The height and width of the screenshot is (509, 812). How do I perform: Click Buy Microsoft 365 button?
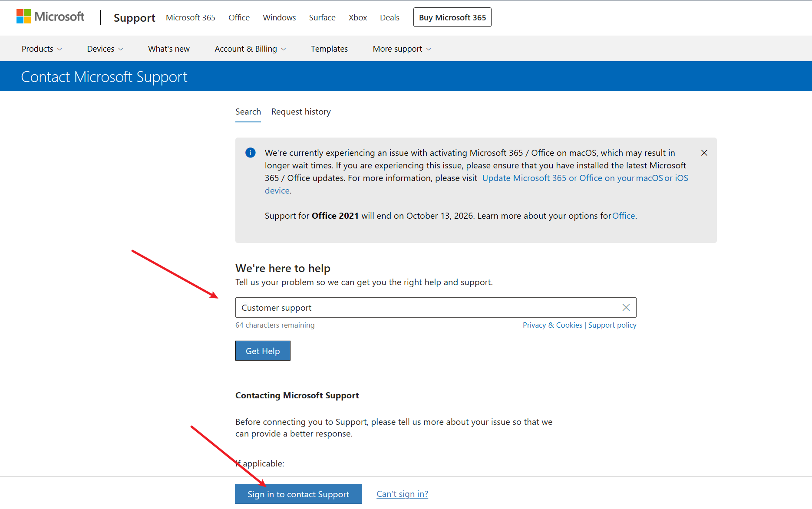pos(452,17)
